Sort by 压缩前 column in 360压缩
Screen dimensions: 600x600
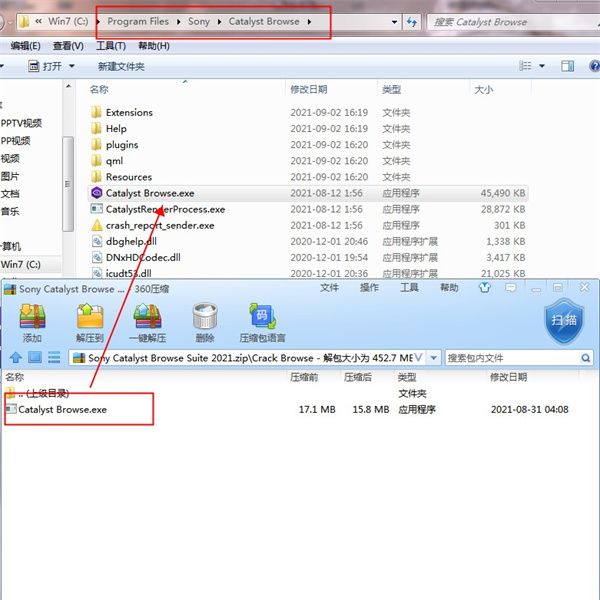pyautogui.click(x=304, y=377)
